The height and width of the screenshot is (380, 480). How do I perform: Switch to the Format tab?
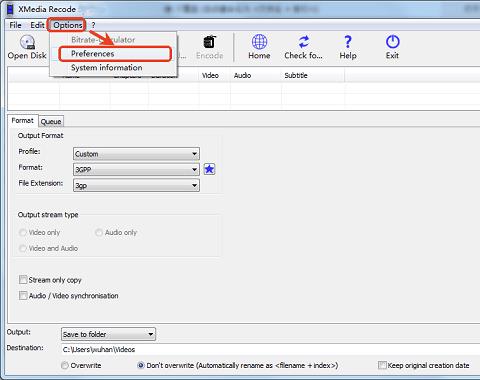(22, 121)
